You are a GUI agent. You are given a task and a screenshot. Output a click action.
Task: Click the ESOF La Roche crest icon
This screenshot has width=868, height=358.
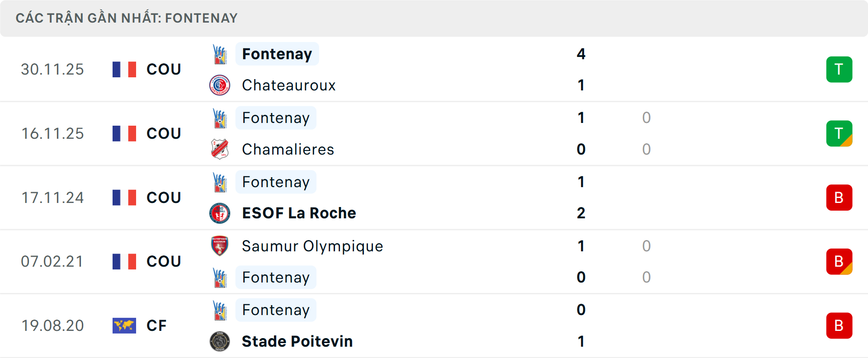click(220, 213)
